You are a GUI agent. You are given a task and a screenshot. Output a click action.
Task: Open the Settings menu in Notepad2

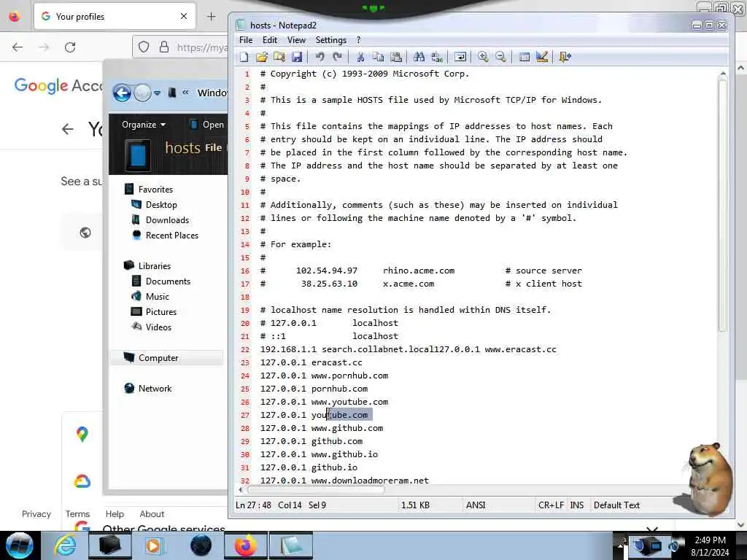point(330,40)
